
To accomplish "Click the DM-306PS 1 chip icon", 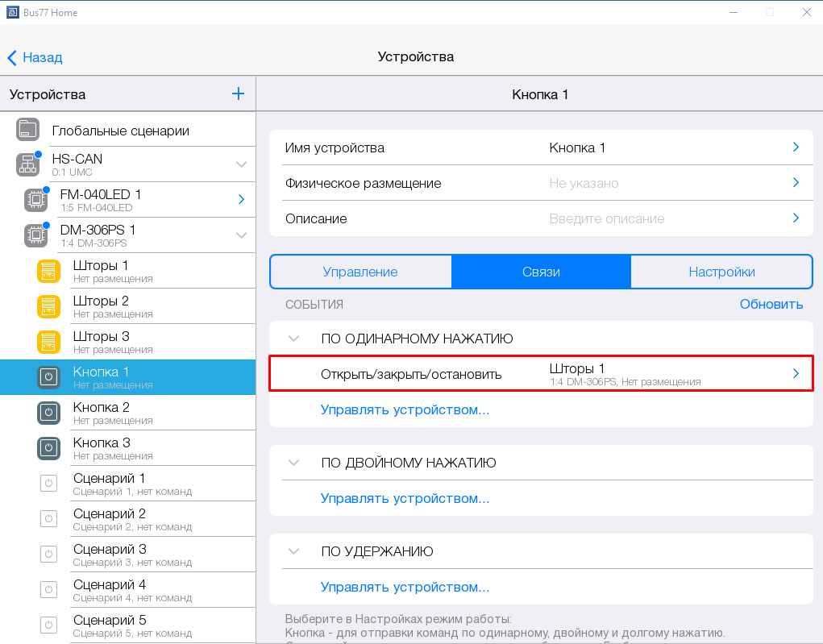I will point(35,235).
